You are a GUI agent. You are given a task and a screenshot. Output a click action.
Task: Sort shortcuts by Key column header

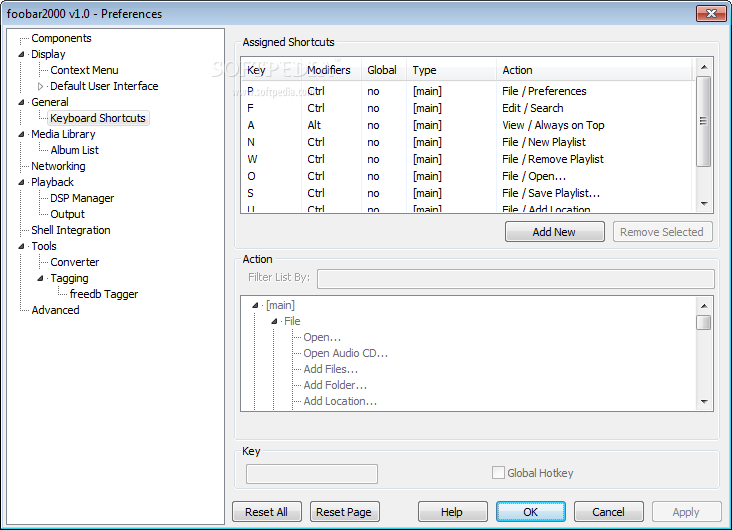271,70
